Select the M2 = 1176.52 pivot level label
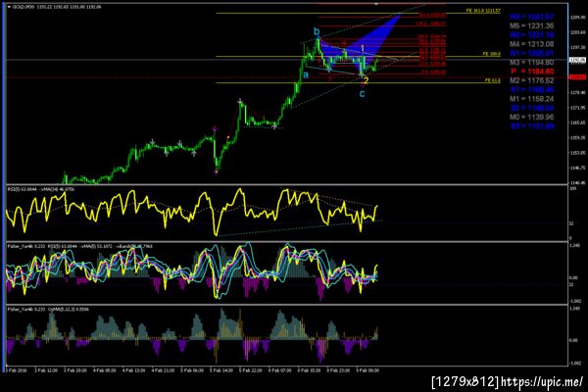588x392 pixels. point(531,80)
